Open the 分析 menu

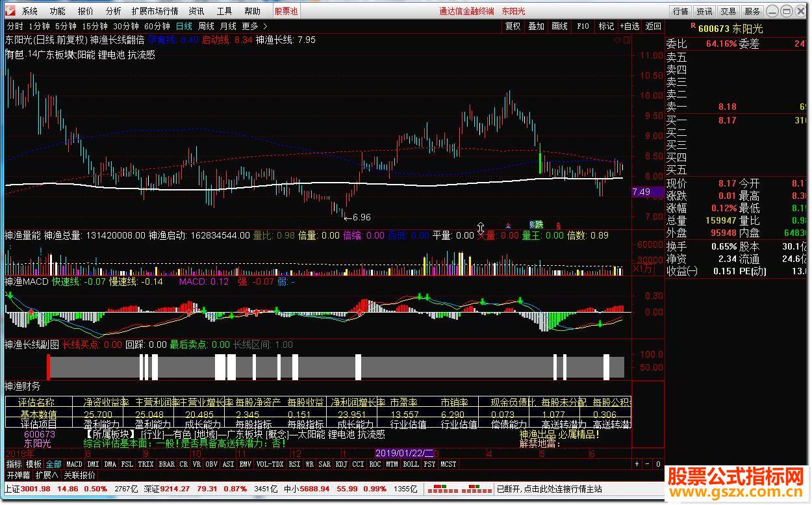(113, 11)
